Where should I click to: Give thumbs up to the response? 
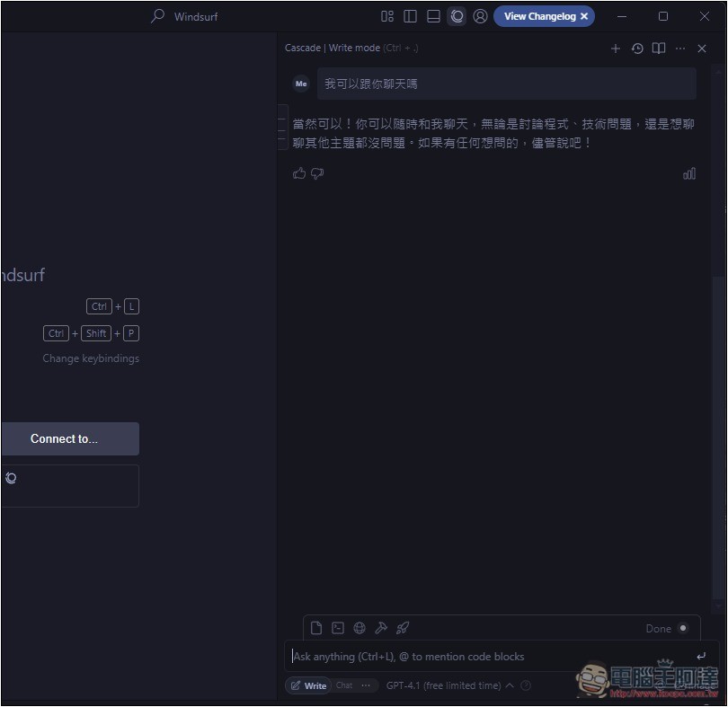pyautogui.click(x=299, y=173)
